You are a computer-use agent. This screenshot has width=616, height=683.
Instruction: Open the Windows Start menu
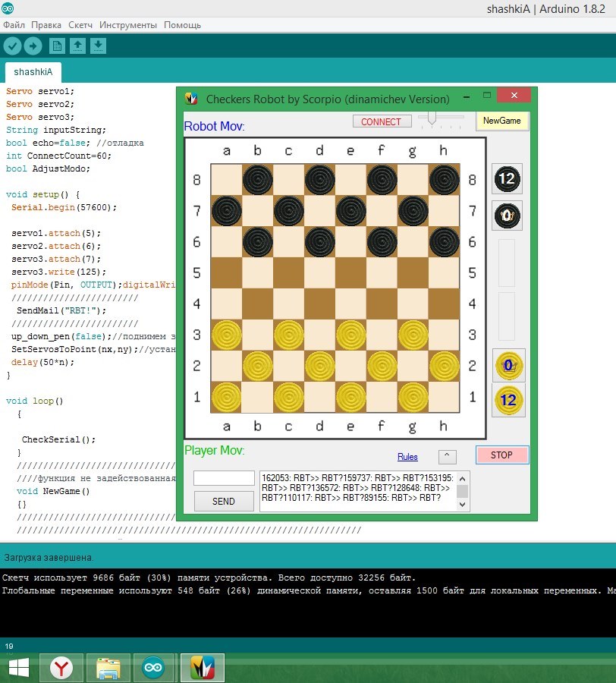click(18, 668)
